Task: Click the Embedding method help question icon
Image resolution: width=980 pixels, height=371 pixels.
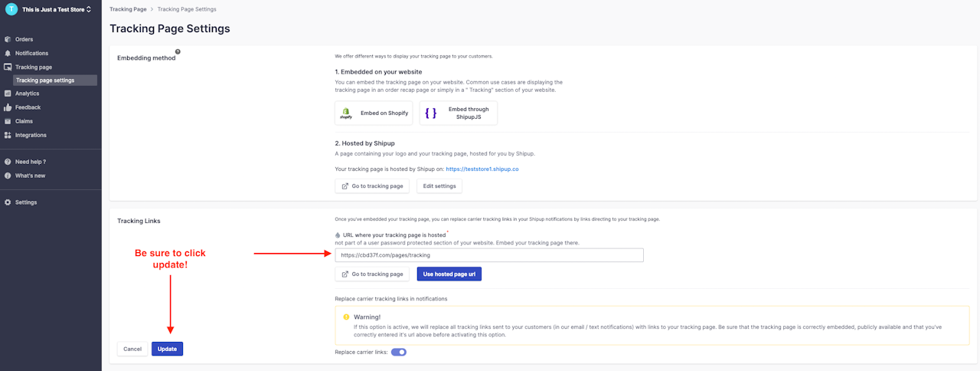Action: [x=178, y=52]
